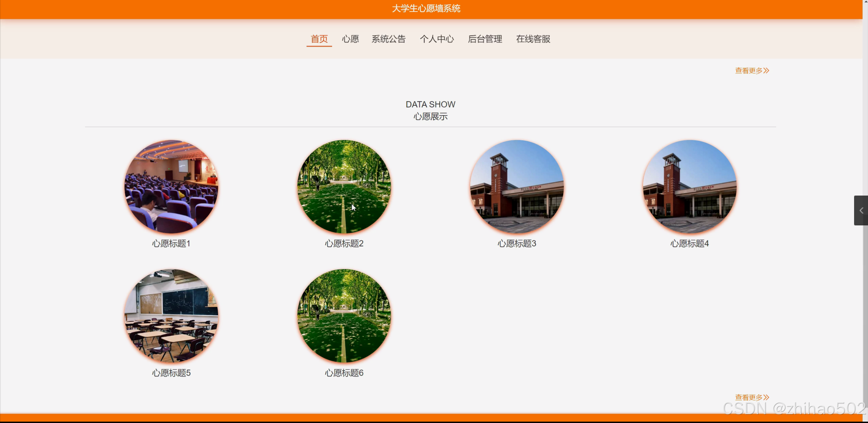Expand the dark side panel arrow
Image resolution: width=868 pixels, height=423 pixels.
tap(861, 210)
